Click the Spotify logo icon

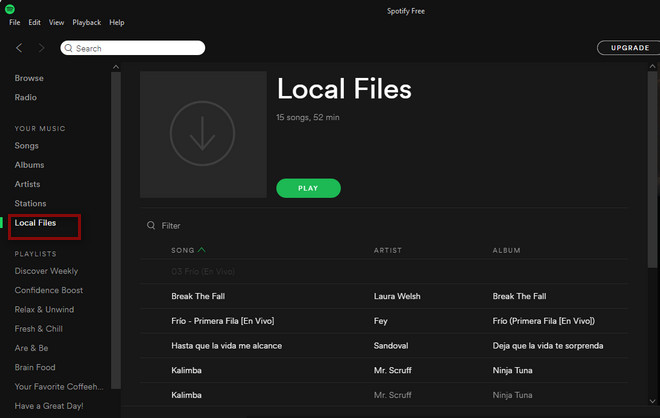click(x=10, y=9)
